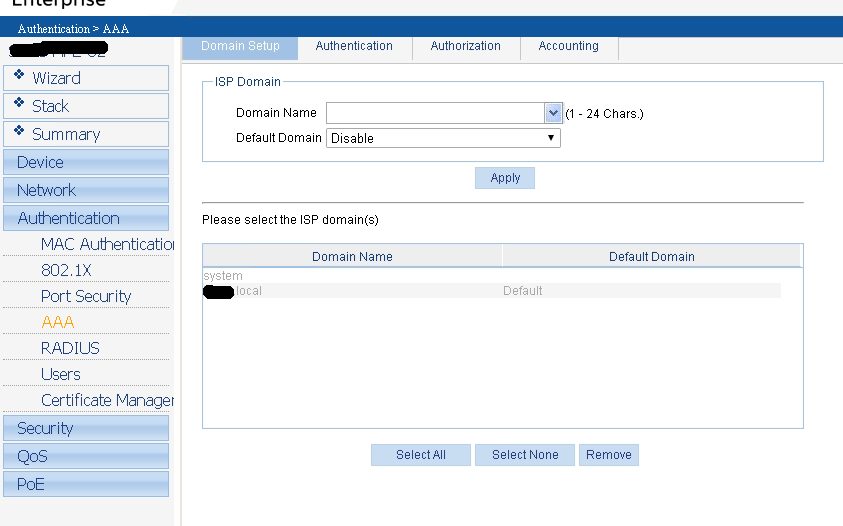Open the Accounting tab
Image resolution: width=843 pixels, height=526 pixels.
point(568,46)
